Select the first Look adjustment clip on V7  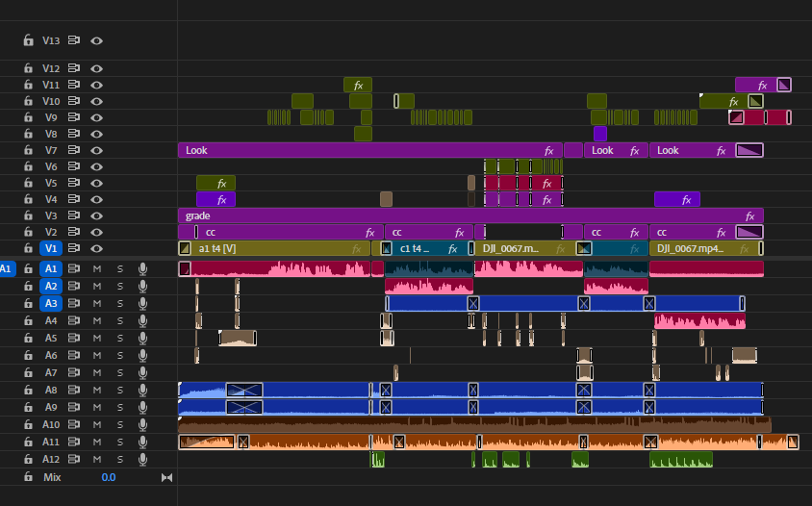point(369,150)
